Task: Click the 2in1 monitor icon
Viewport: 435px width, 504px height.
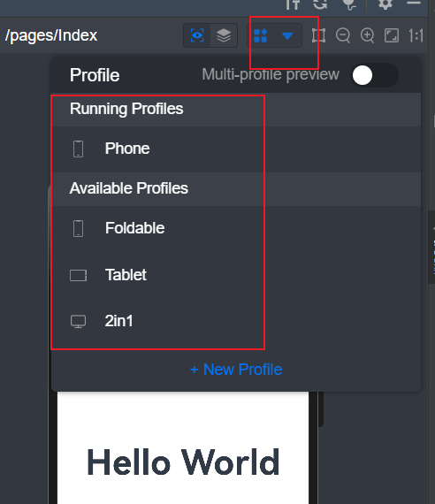Action: tap(78, 321)
